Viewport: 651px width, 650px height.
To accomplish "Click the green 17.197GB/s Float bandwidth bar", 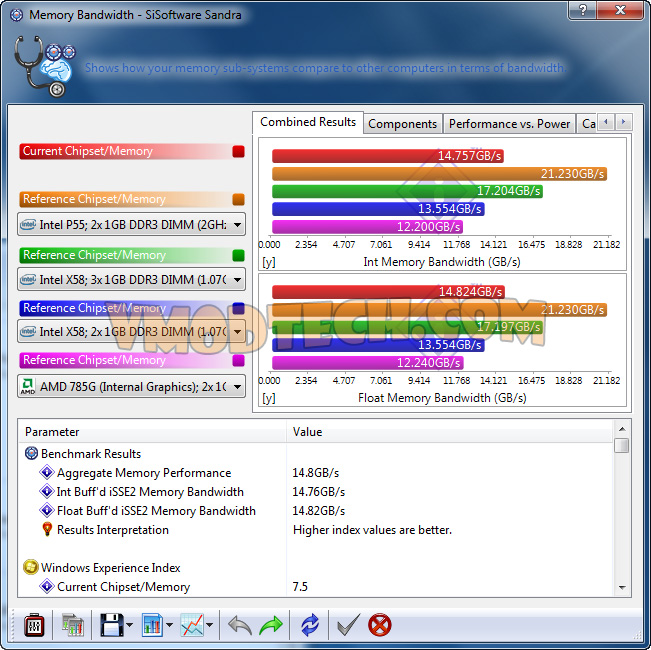I will coord(407,327).
